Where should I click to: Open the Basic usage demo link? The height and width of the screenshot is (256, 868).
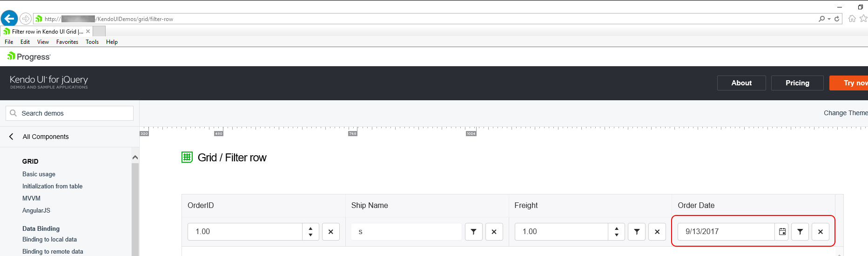click(x=39, y=174)
